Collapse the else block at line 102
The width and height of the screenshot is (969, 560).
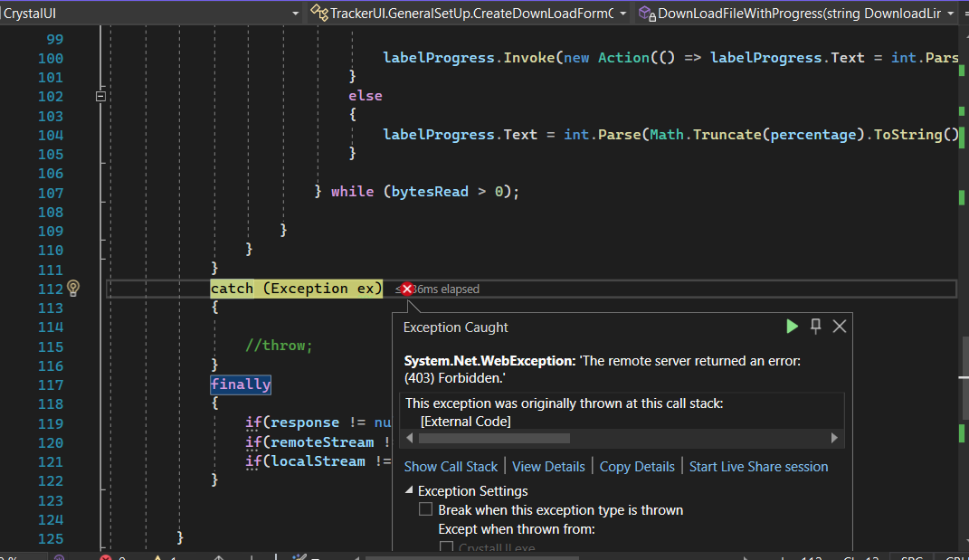click(x=100, y=96)
